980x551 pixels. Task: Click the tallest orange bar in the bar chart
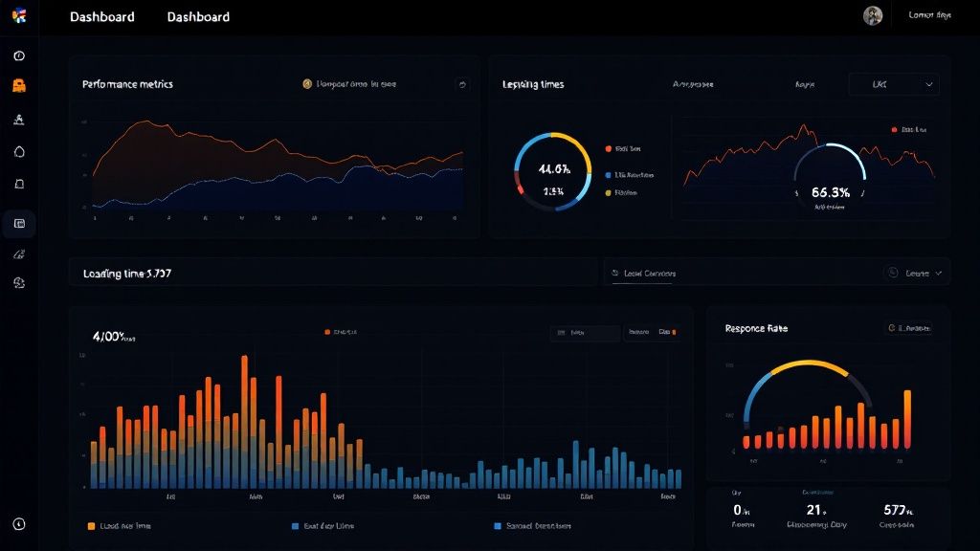click(x=244, y=422)
